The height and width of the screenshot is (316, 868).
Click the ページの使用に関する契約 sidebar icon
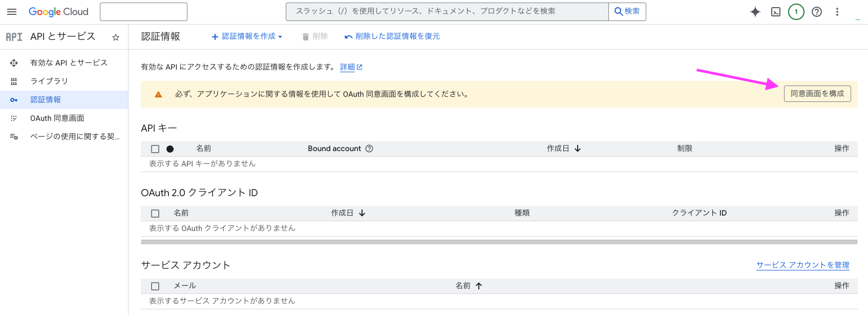(x=14, y=137)
